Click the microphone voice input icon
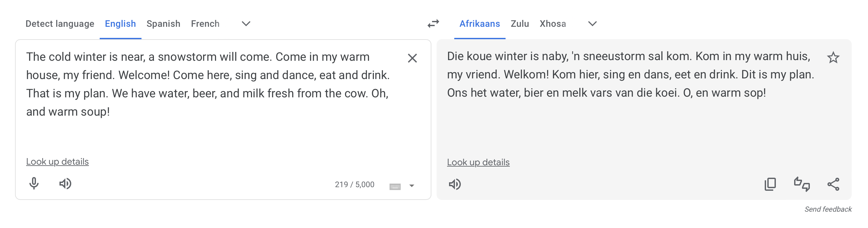The width and height of the screenshot is (868, 228). (34, 184)
